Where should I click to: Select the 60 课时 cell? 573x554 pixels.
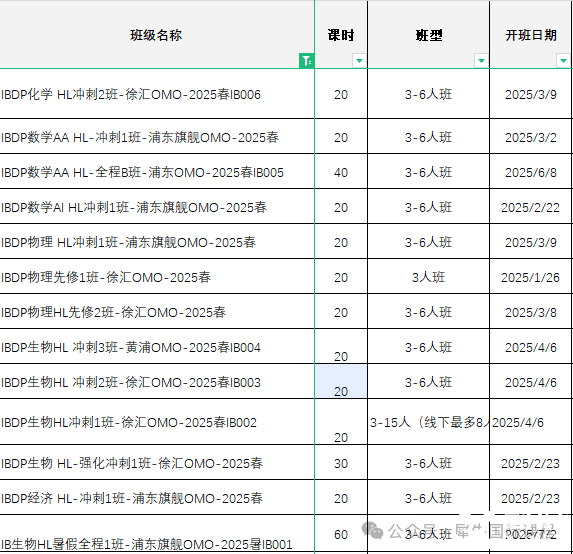341,534
